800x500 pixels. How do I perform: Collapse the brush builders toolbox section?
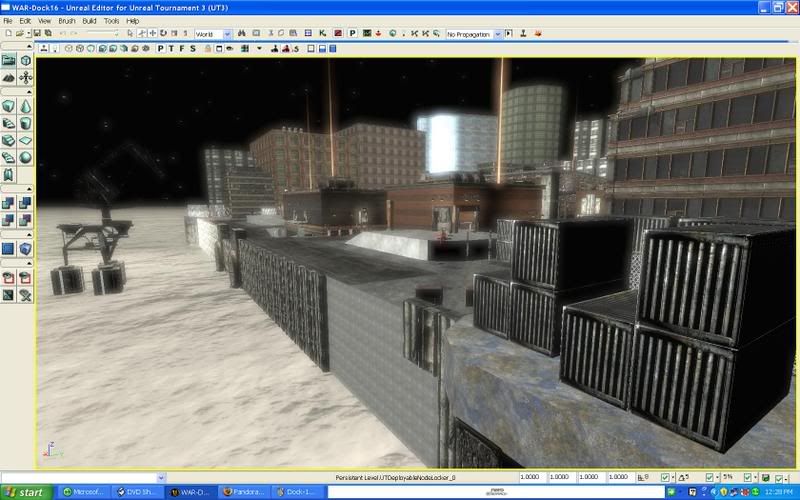click(x=29, y=92)
